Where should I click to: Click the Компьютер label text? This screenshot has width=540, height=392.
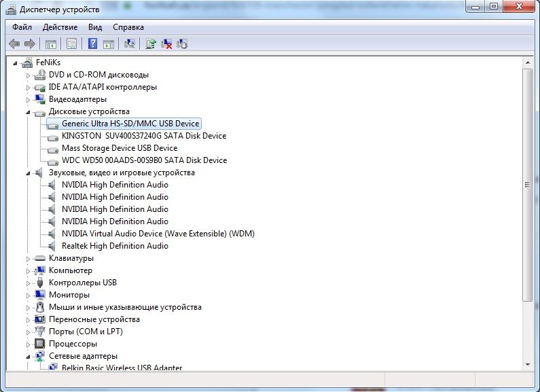pyautogui.click(x=71, y=271)
